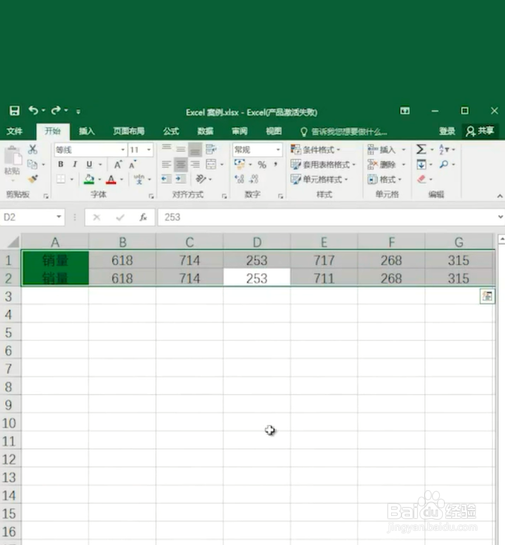
Task: Toggle Top Align vertical alignment
Action: [x=166, y=149]
